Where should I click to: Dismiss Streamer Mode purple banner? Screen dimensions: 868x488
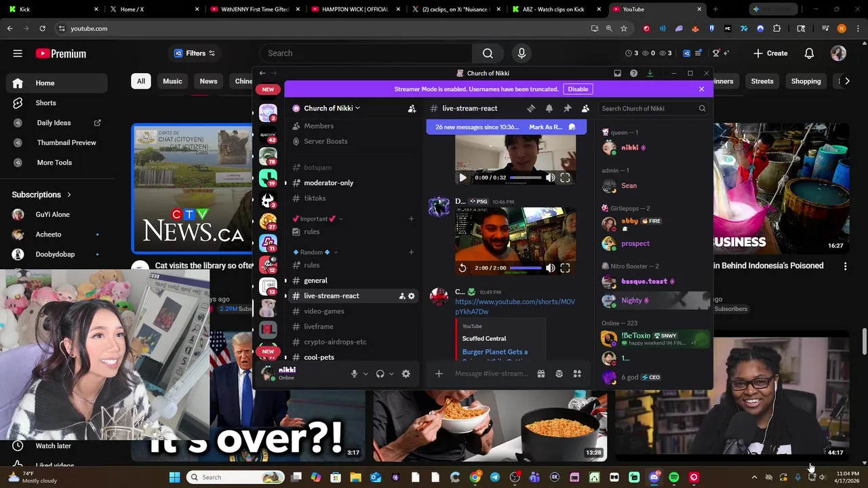coord(701,89)
